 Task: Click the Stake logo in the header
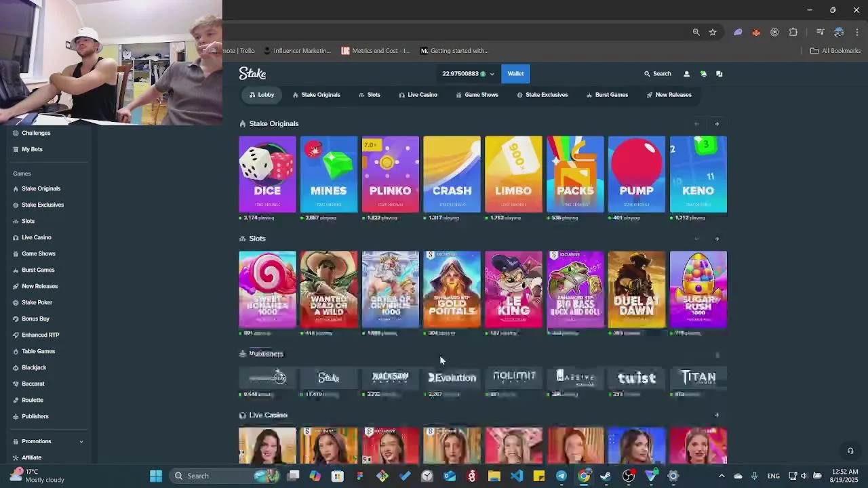point(252,73)
